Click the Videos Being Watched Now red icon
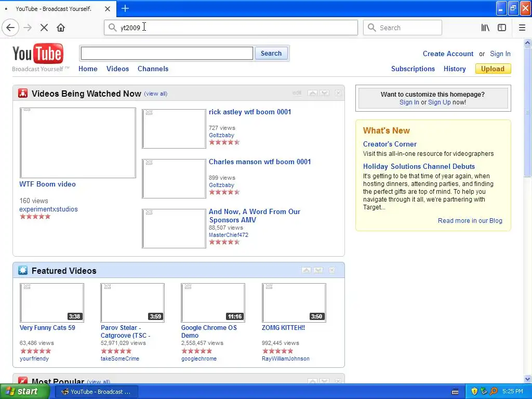Screen dimensions: 532x399 (23, 93)
